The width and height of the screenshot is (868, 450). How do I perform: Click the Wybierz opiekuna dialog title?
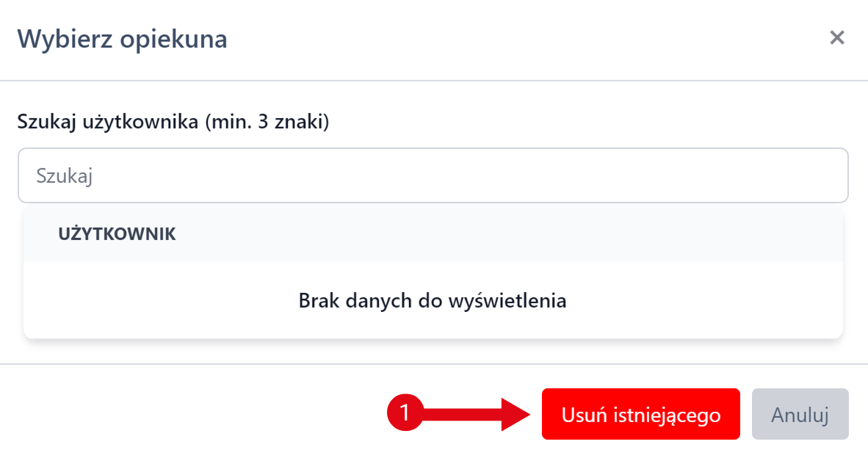(x=122, y=39)
